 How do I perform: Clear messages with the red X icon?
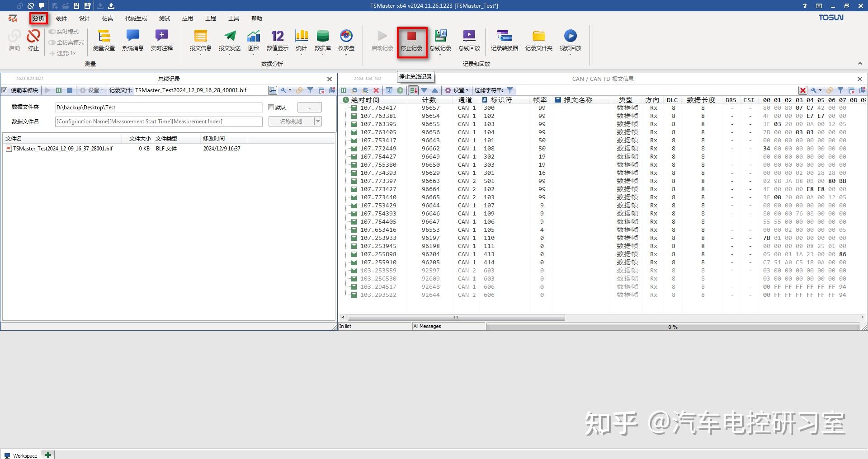(x=376, y=90)
